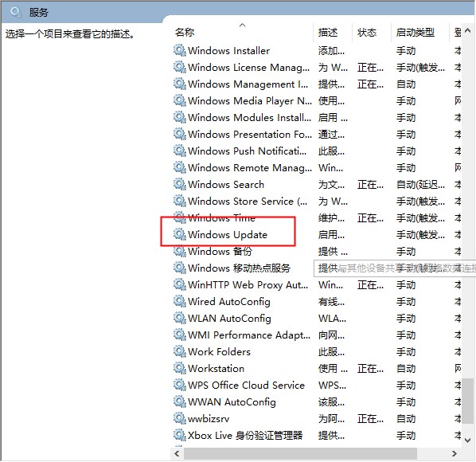This screenshot has width=476, height=462.
Task: Click 正在... status of Workstation
Action: point(370,369)
